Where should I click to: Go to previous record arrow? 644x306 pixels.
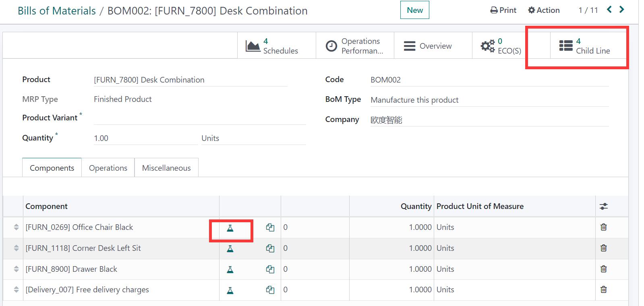[x=609, y=10]
